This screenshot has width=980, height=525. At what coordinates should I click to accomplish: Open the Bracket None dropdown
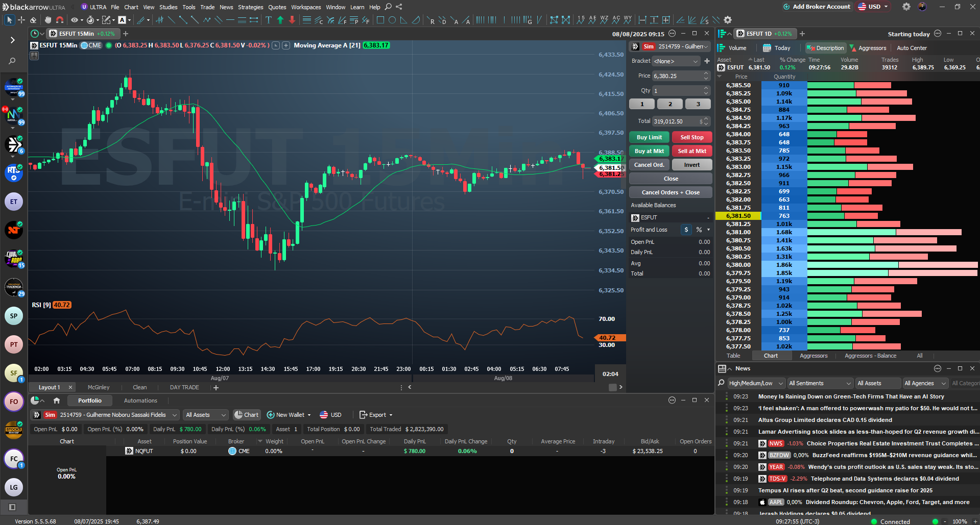point(676,61)
